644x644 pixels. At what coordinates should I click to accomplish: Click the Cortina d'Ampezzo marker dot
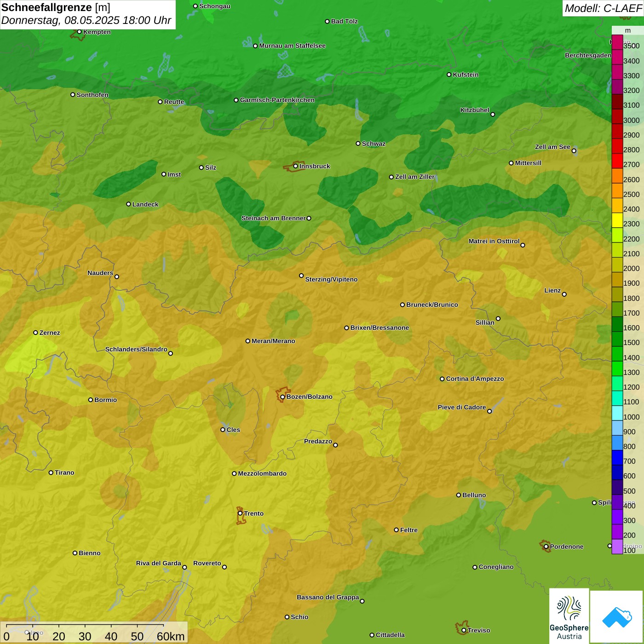tap(442, 379)
